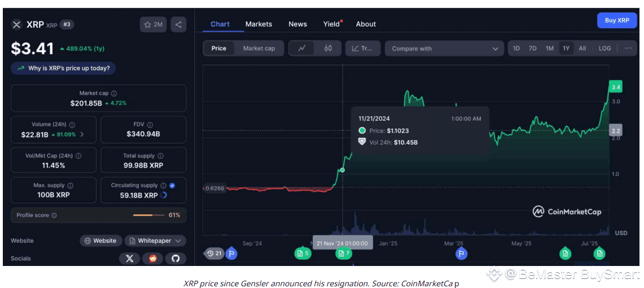Switch to the Yield tab
Screen dimensions: 644x288
point(332,24)
